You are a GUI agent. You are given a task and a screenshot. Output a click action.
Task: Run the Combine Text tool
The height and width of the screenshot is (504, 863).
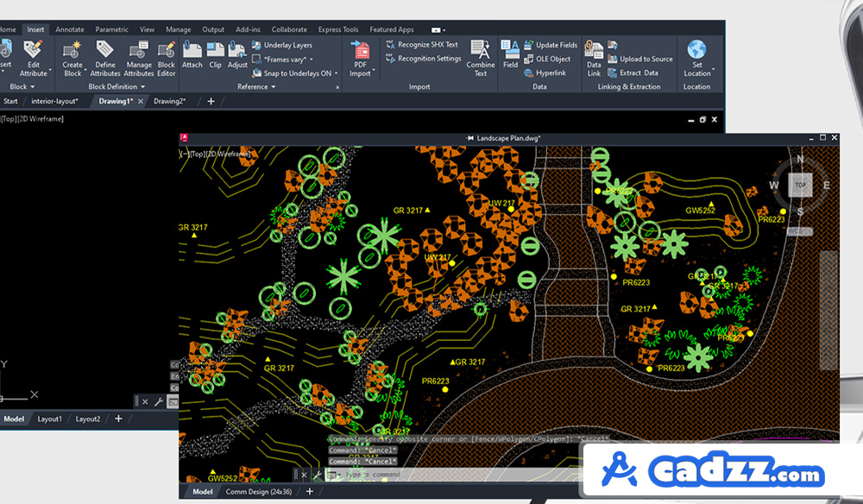click(481, 59)
